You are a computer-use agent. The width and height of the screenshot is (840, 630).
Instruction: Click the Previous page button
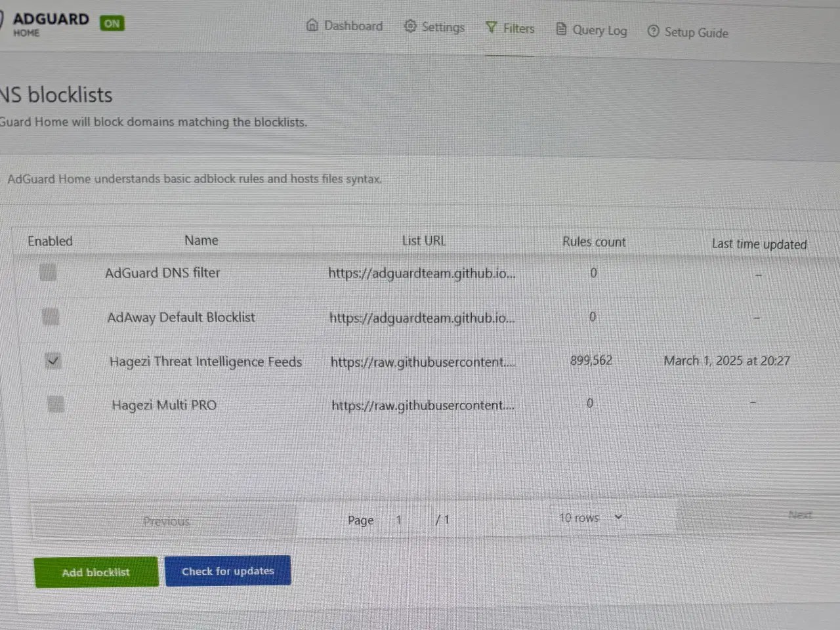165,521
